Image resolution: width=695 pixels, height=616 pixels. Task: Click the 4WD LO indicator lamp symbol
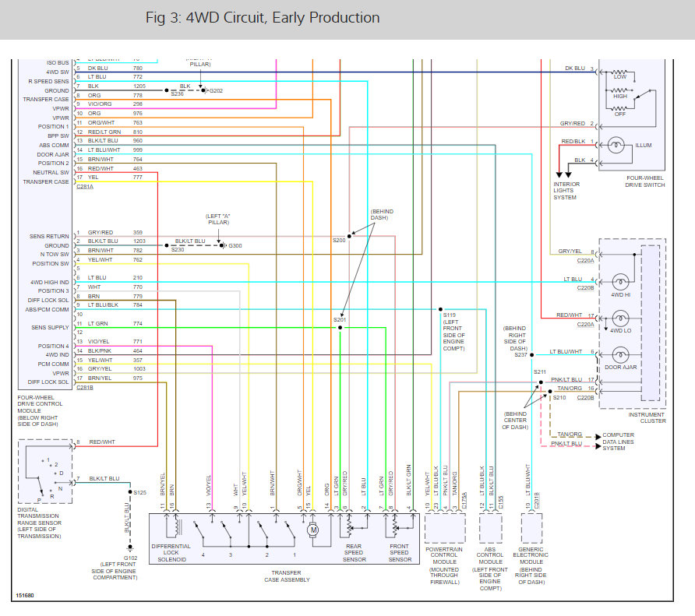coord(620,319)
